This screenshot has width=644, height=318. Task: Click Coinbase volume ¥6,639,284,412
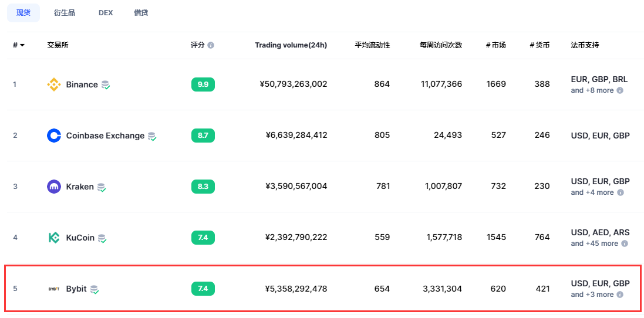click(296, 136)
